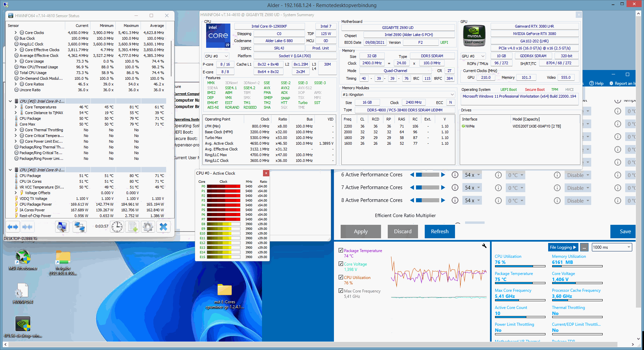The image size is (644, 350).
Task: Adjust the 8 Active Performance Cores slider
Action: point(427,200)
